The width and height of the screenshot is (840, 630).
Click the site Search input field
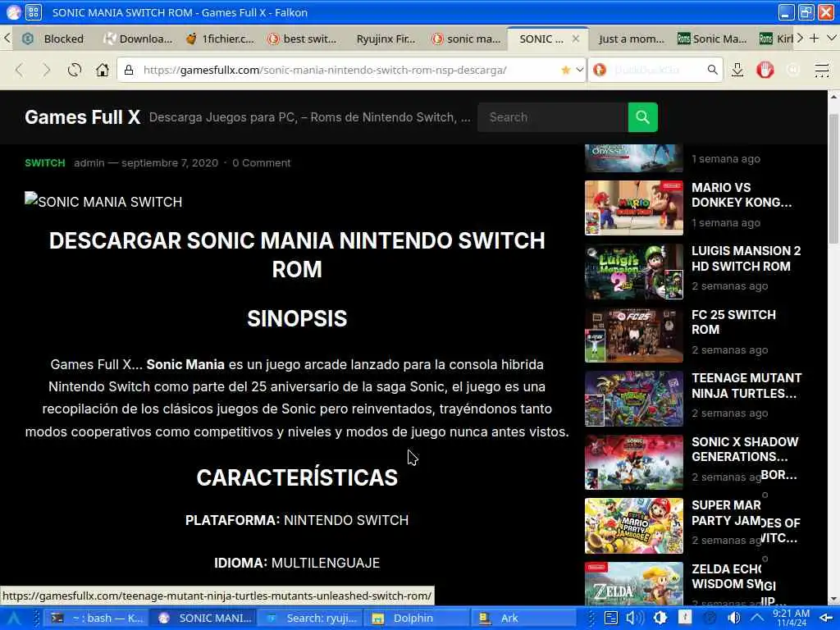click(553, 117)
